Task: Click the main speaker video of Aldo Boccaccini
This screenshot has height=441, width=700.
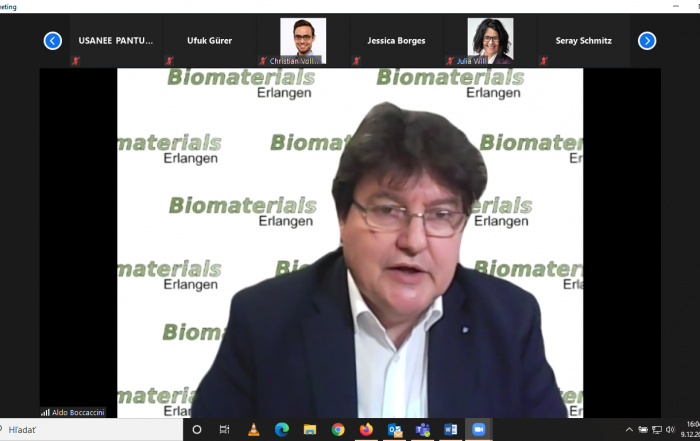Action: pyautogui.click(x=350, y=243)
